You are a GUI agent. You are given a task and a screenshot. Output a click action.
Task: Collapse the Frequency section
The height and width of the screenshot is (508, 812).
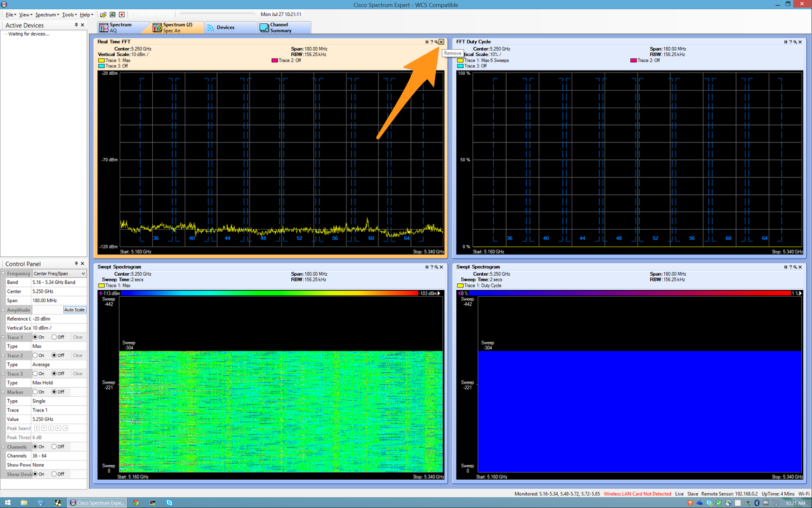(3, 273)
